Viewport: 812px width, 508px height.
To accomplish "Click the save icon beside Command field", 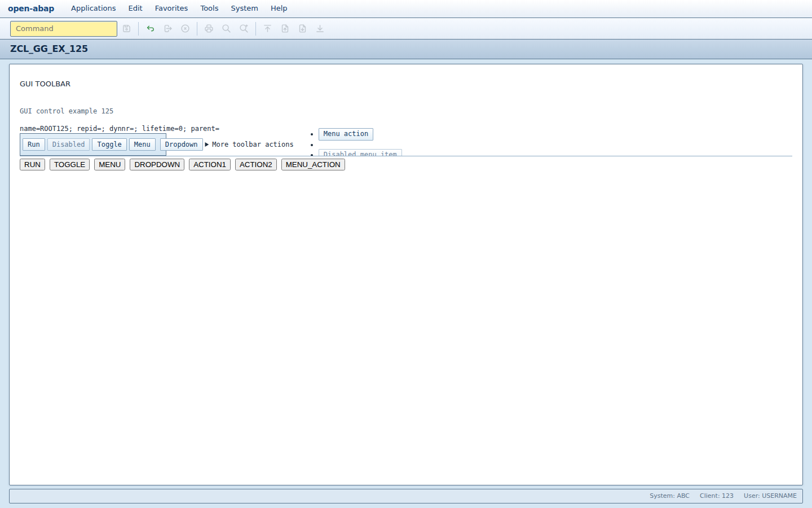I will (x=127, y=29).
